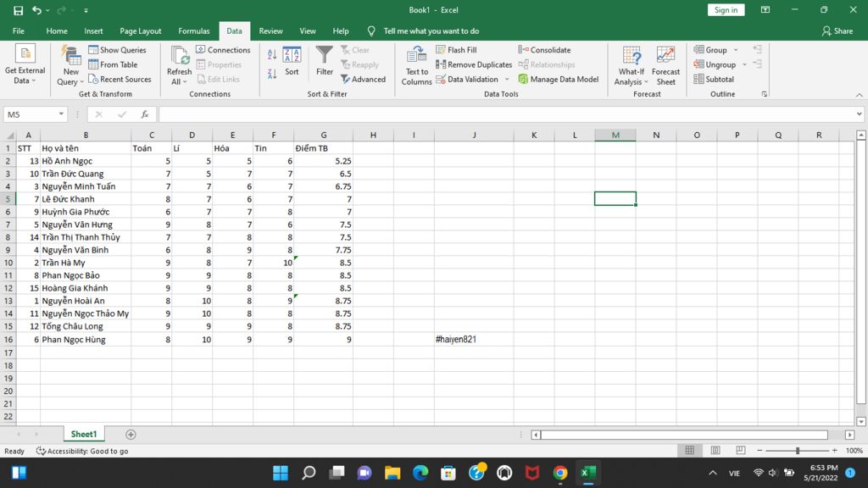Click the Refresh All button
The image size is (868, 488).
180,65
